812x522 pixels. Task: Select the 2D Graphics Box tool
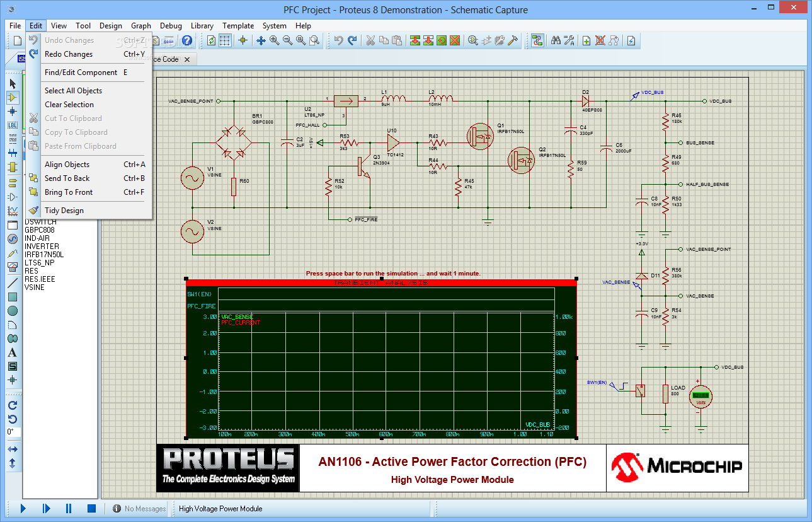click(x=13, y=297)
